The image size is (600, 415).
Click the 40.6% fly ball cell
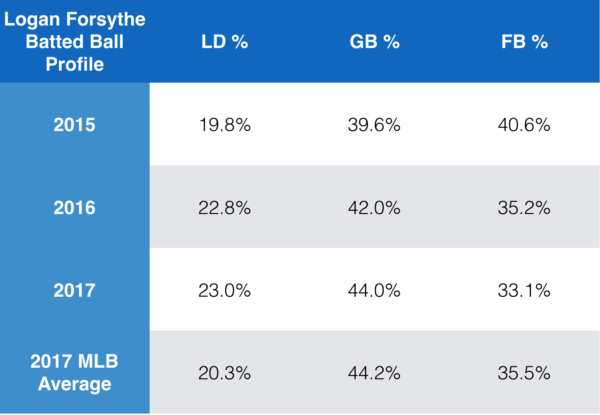point(523,125)
